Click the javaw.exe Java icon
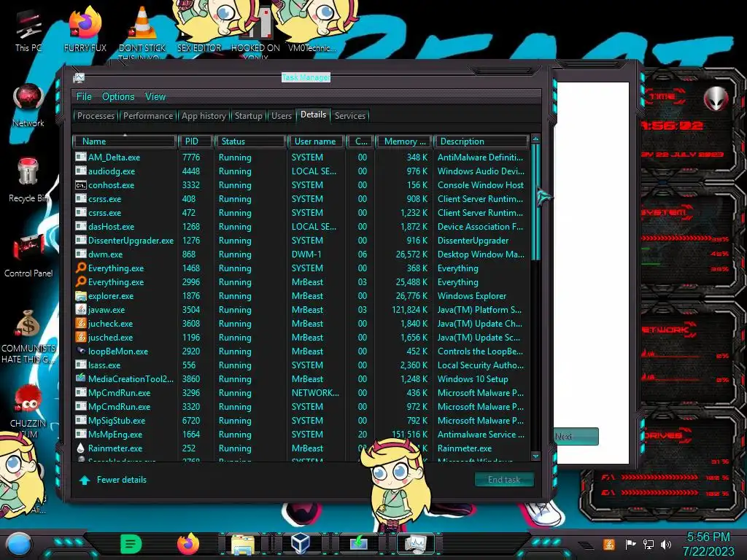This screenshot has height=560, width=747. [x=80, y=309]
